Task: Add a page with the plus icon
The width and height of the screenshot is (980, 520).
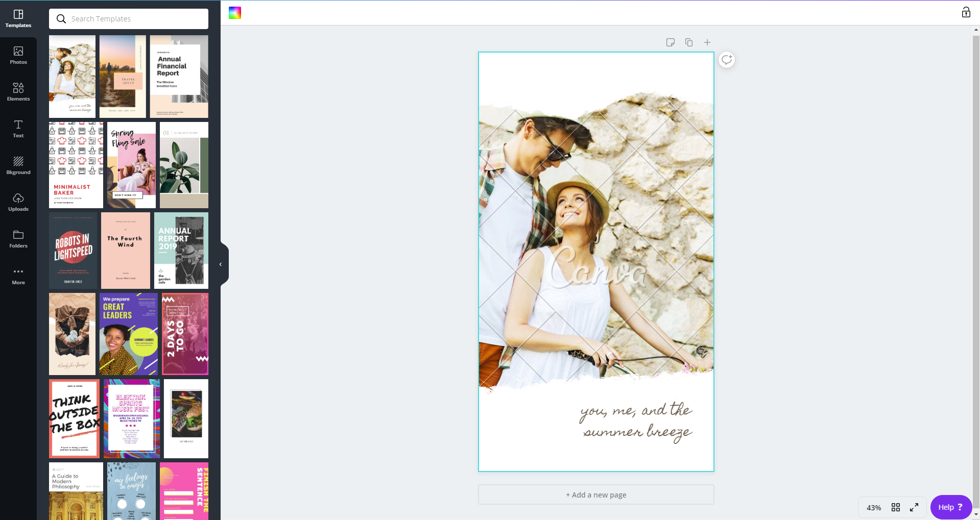Action: pyautogui.click(x=707, y=42)
